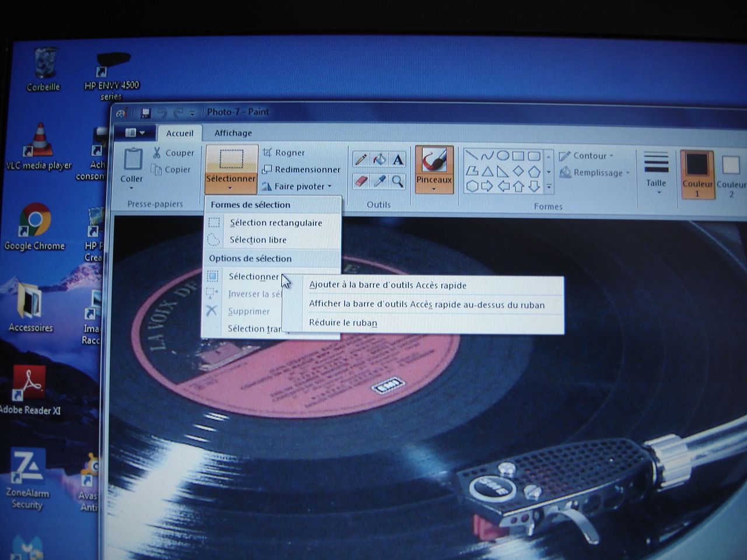Image resolution: width=747 pixels, height=560 pixels.
Task: Click Rogner to crop the image
Action: coord(284,153)
